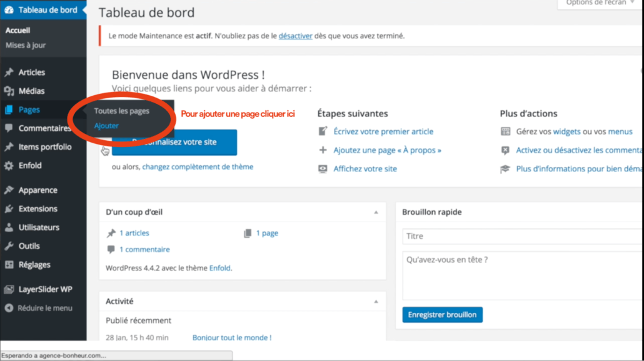
Task: Click the Enfold gear icon
Action: pyautogui.click(x=9, y=166)
